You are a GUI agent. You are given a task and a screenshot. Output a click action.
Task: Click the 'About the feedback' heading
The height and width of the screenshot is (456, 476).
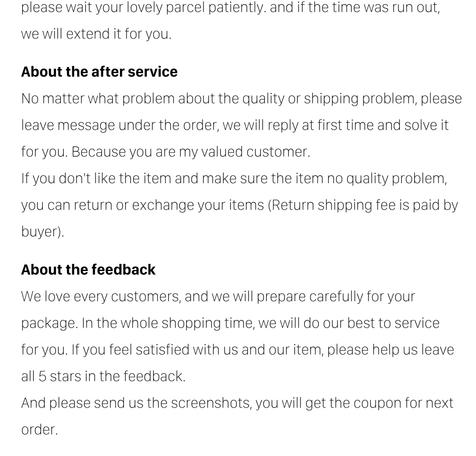[88, 270]
